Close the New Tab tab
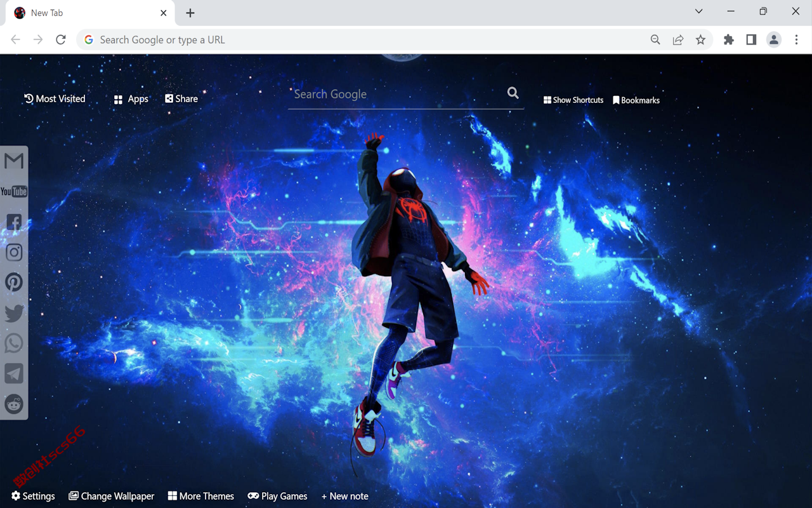The image size is (812, 508). coord(164,13)
